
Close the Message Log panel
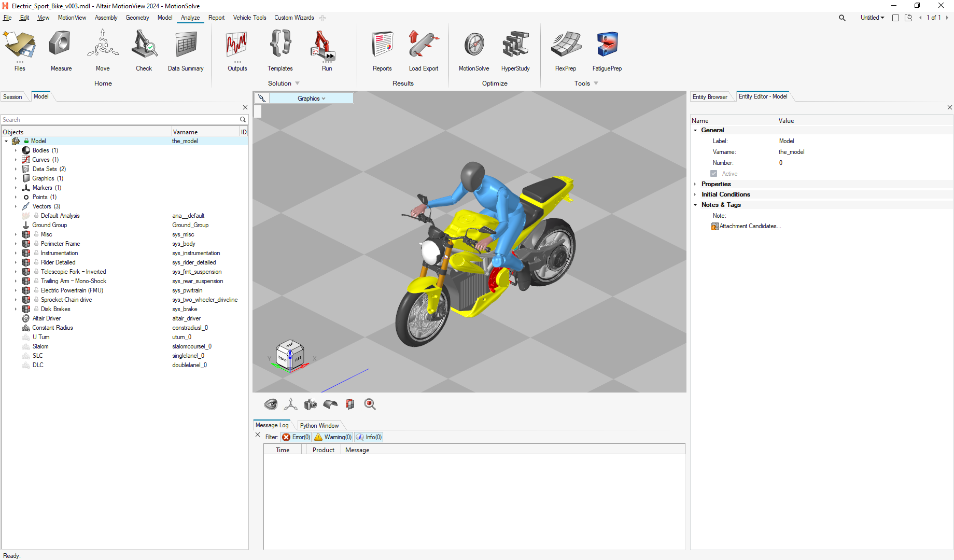click(258, 435)
